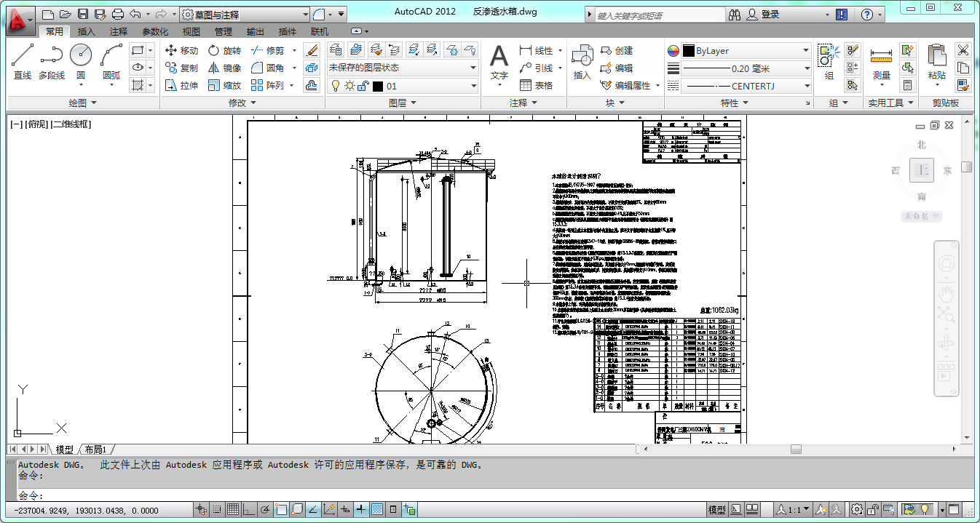The width and height of the screenshot is (980, 523).
Task: Switch to the 管理 ribbon tab
Action: pyautogui.click(x=224, y=31)
